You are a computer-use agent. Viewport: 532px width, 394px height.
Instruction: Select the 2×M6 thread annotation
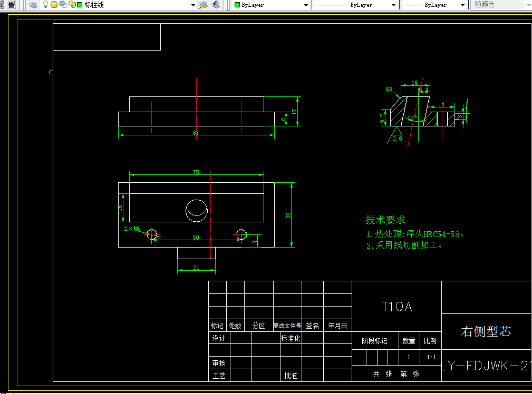[132, 229]
